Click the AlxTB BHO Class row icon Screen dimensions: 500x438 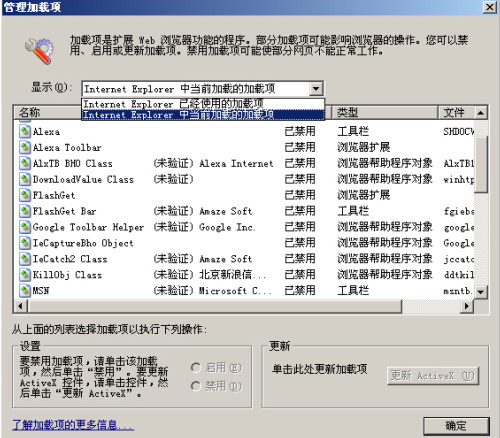coord(25,163)
